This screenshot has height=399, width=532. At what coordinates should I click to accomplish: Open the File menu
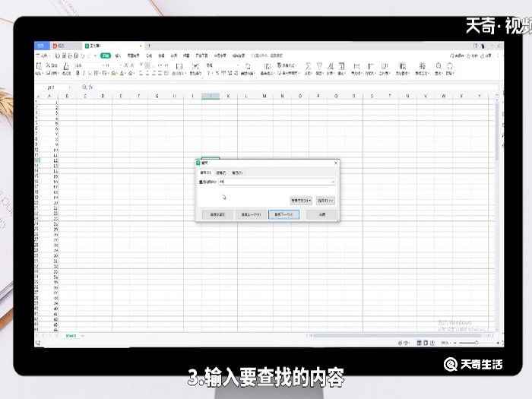coord(43,55)
